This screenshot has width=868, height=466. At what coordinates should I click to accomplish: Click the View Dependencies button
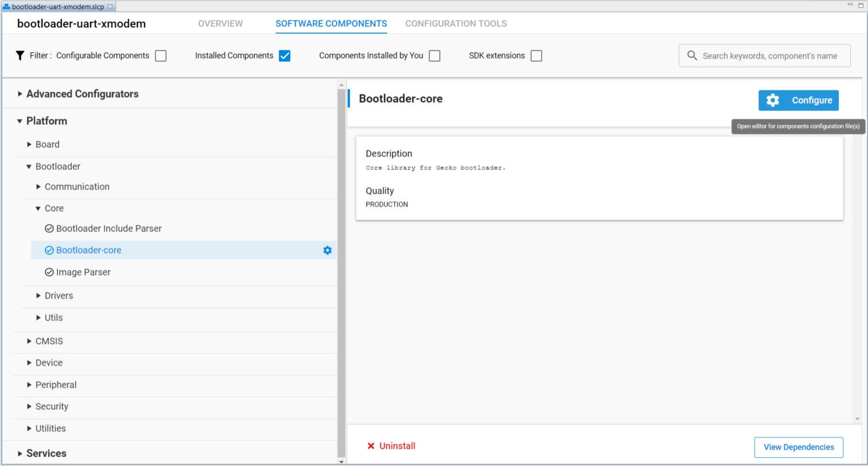(798, 447)
